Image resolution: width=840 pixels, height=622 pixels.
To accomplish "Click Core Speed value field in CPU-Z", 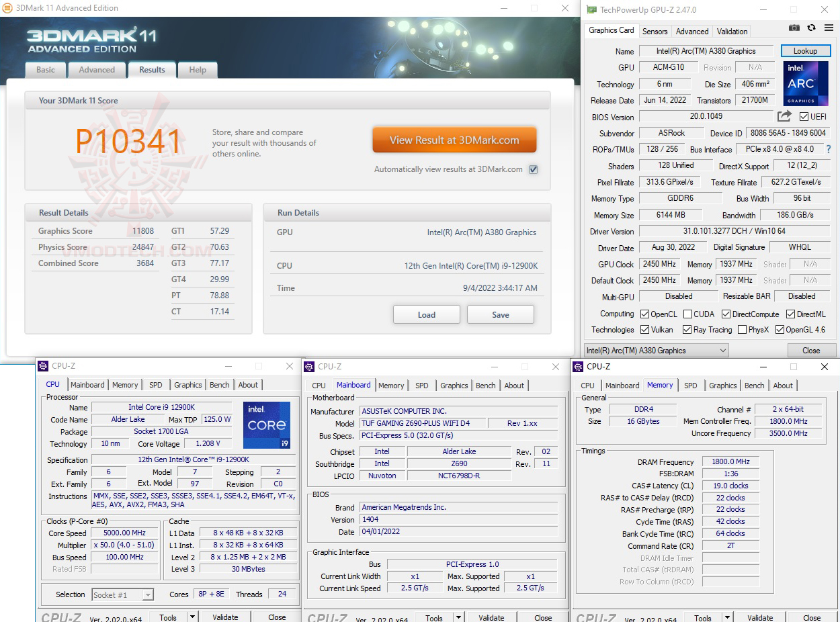I will [x=125, y=533].
